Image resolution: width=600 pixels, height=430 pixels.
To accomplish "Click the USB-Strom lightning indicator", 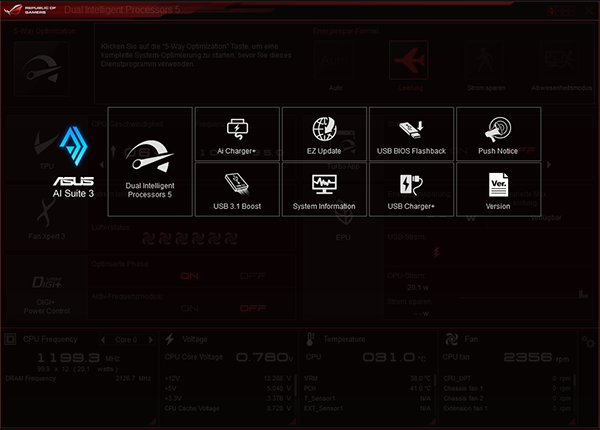I will coord(437,252).
